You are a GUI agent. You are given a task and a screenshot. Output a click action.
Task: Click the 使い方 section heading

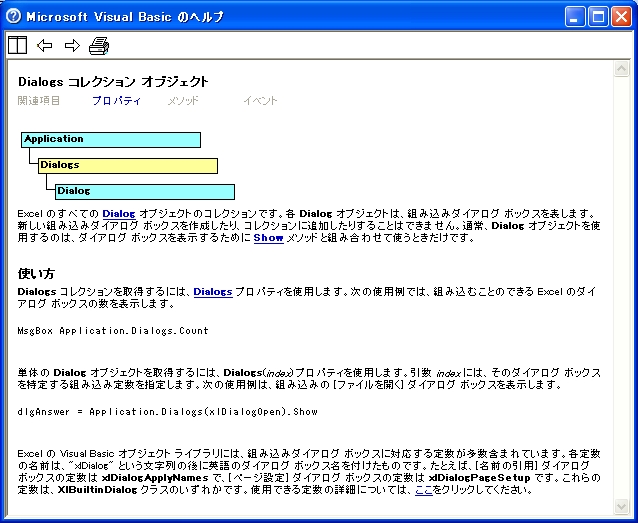[x=36, y=274]
